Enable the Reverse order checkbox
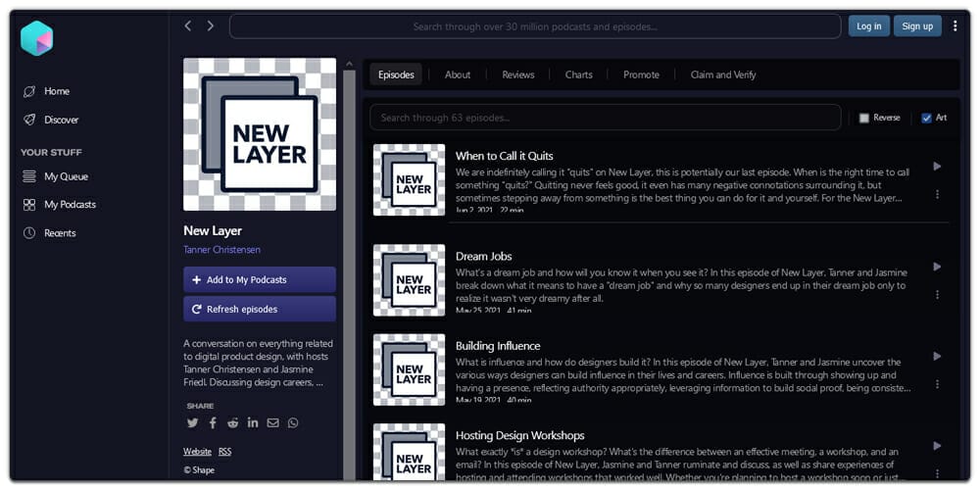This screenshot has height=490, width=980. (863, 118)
